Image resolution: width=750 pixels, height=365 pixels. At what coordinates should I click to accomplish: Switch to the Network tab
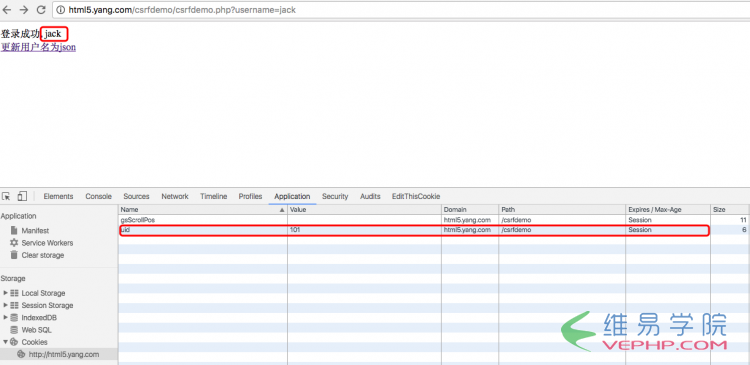(x=175, y=196)
